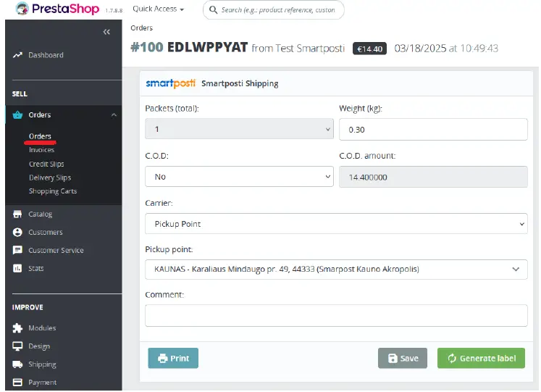
Task: Click the Orders breadcrumb link
Action: [141, 28]
